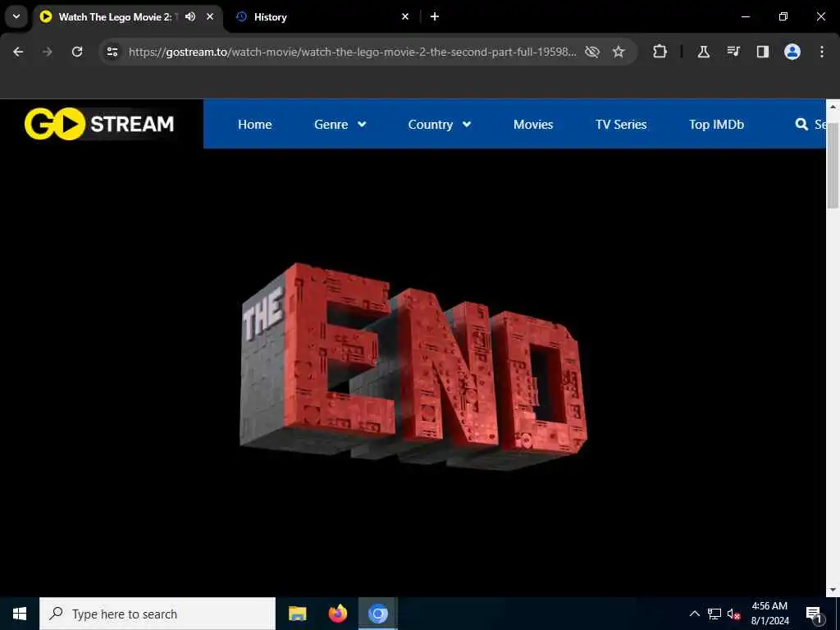Viewport: 840px width, 630px height.
Task: Open the tab search dropdown arrow
Action: point(16,16)
